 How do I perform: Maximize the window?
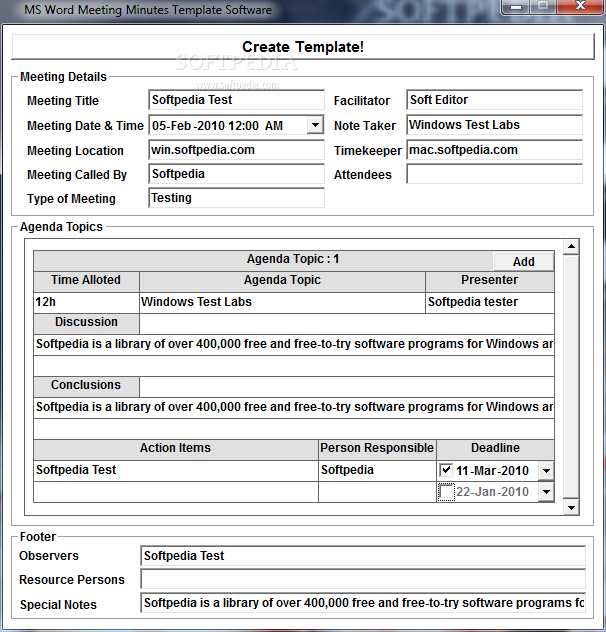(x=543, y=6)
